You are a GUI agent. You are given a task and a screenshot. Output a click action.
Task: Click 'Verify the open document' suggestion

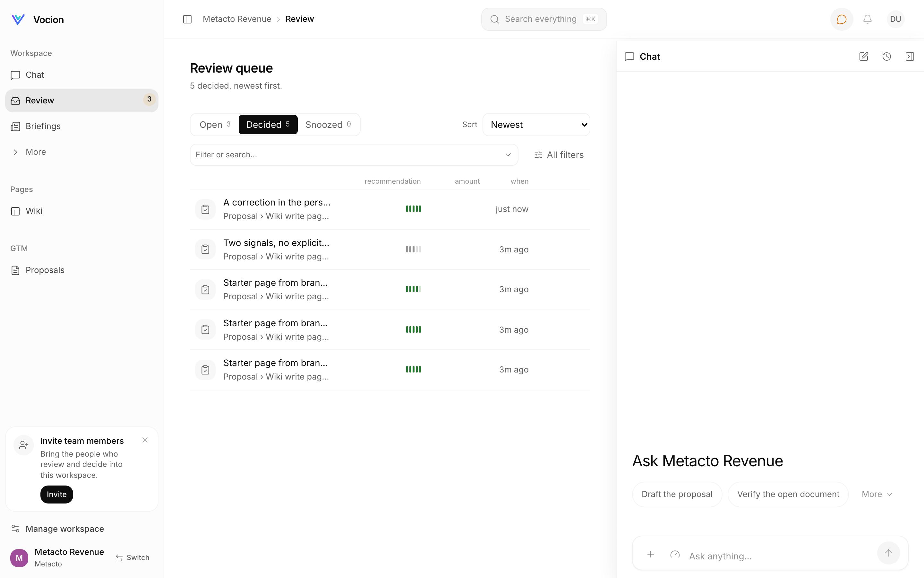pos(788,494)
